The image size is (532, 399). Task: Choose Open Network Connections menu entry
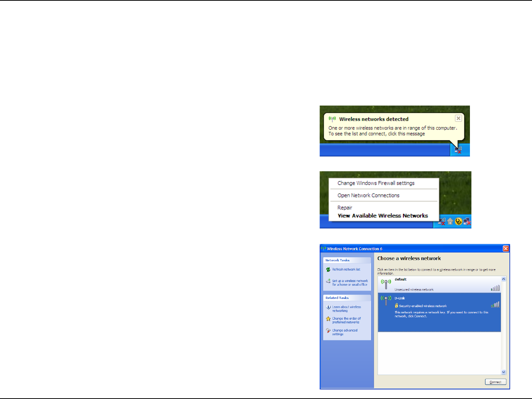pos(368,195)
